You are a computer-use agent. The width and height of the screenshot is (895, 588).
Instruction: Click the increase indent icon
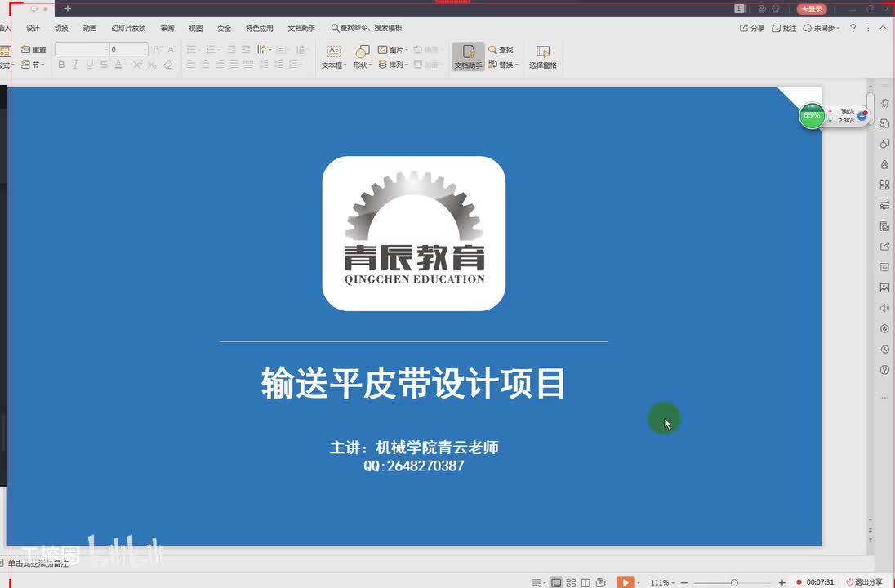click(x=246, y=50)
